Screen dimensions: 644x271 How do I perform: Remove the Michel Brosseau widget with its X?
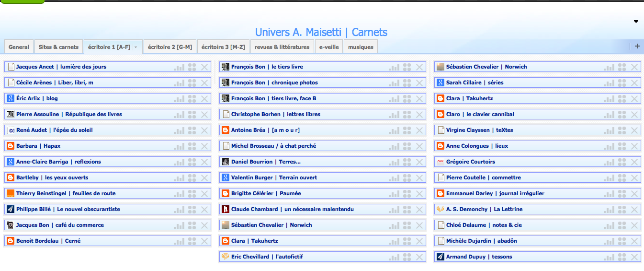point(419,146)
